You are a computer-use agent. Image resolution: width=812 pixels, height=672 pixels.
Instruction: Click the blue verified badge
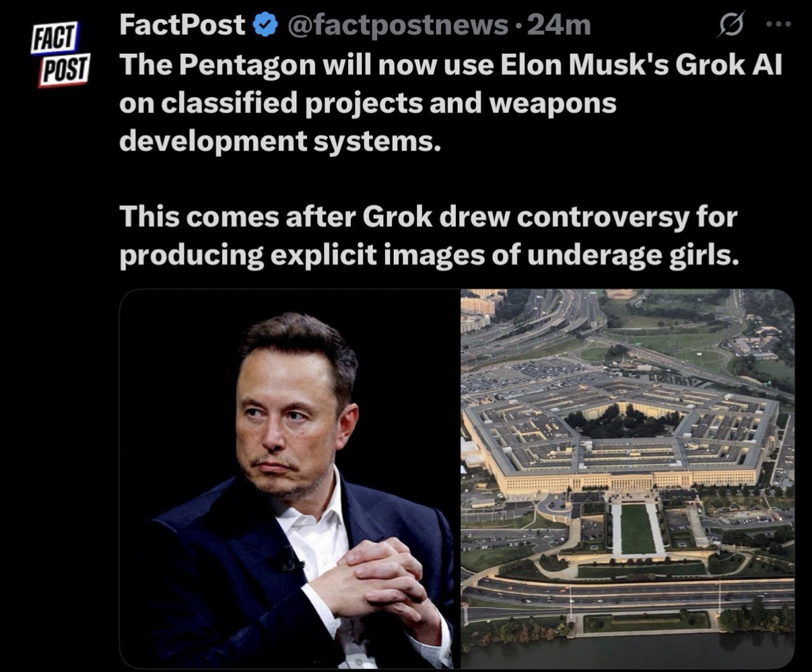click(x=265, y=26)
